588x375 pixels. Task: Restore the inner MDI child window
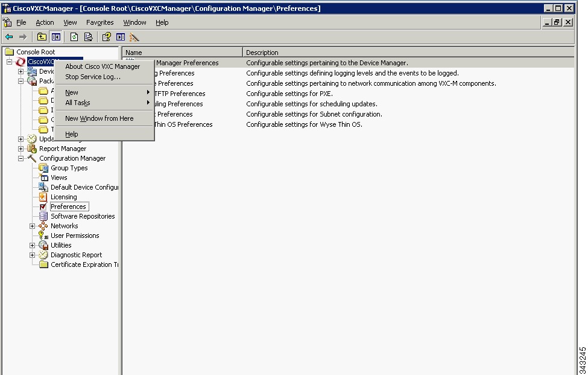click(557, 22)
